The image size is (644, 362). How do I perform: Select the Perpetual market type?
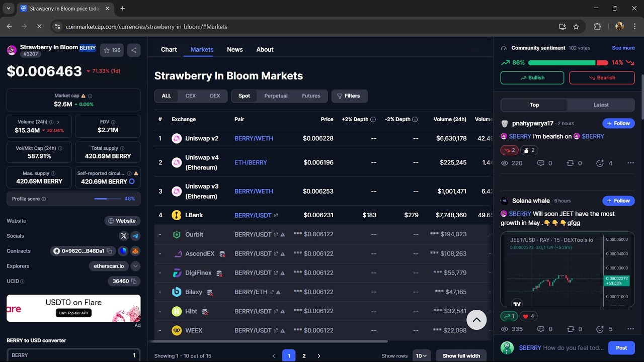point(276,96)
